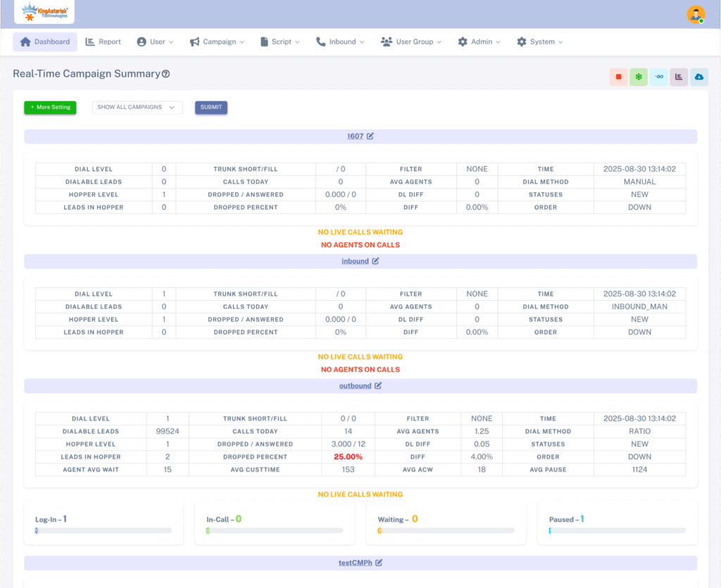Open the Report menu item
The height and width of the screenshot is (588, 721).
click(103, 42)
